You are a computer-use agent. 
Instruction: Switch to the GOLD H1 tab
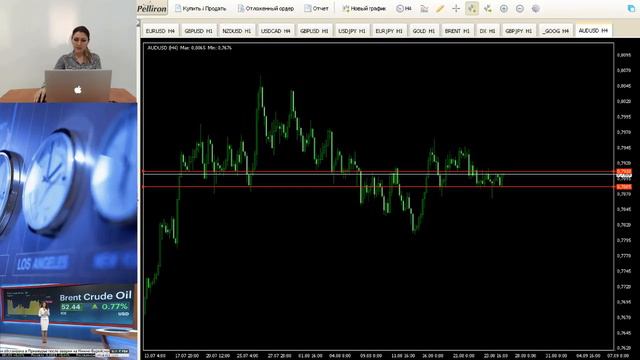point(423,31)
